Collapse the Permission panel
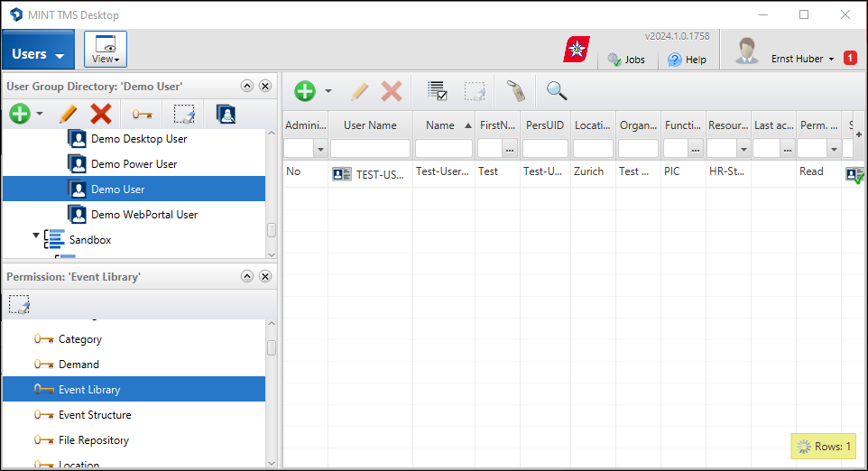The image size is (868, 471). point(247,276)
